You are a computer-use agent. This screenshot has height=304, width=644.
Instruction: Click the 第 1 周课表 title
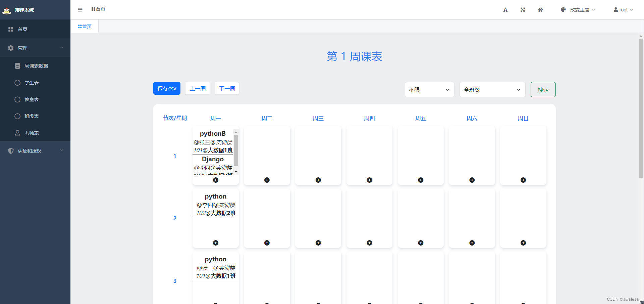click(355, 56)
